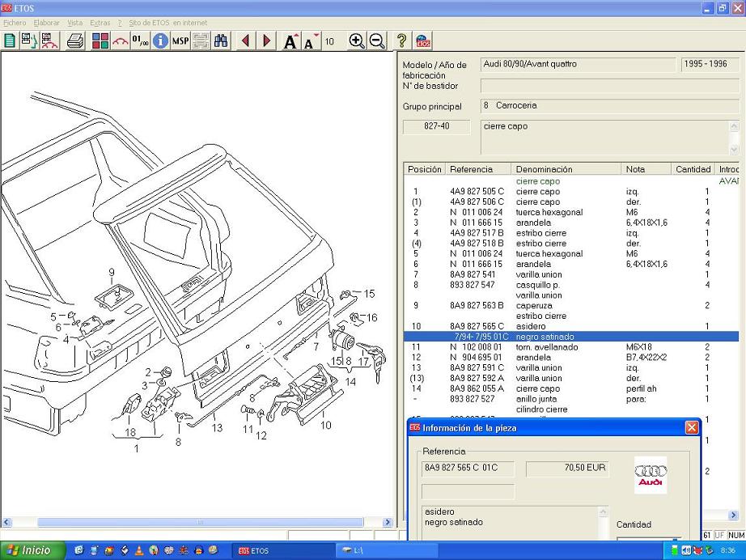The width and height of the screenshot is (746, 560).
Task: Click the Nota column header
Action: click(646, 169)
